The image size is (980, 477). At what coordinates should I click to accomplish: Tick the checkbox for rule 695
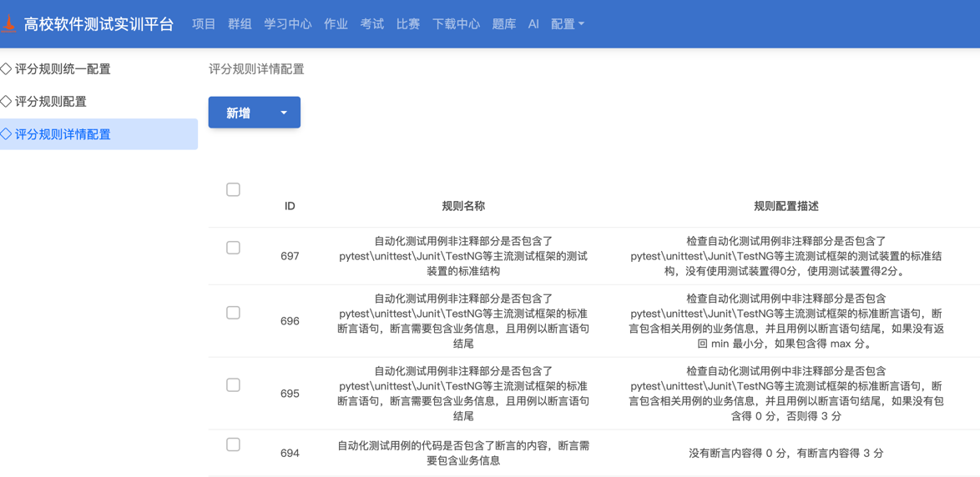tap(233, 385)
